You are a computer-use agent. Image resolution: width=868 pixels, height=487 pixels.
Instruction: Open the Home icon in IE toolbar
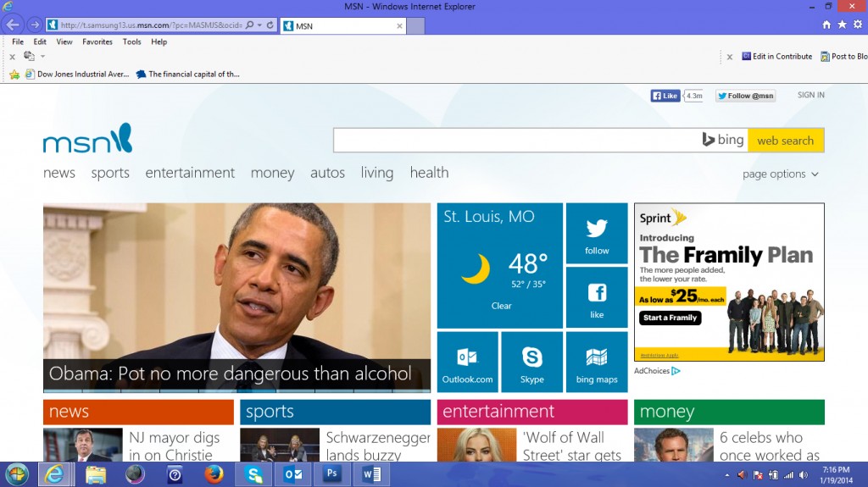(x=826, y=25)
